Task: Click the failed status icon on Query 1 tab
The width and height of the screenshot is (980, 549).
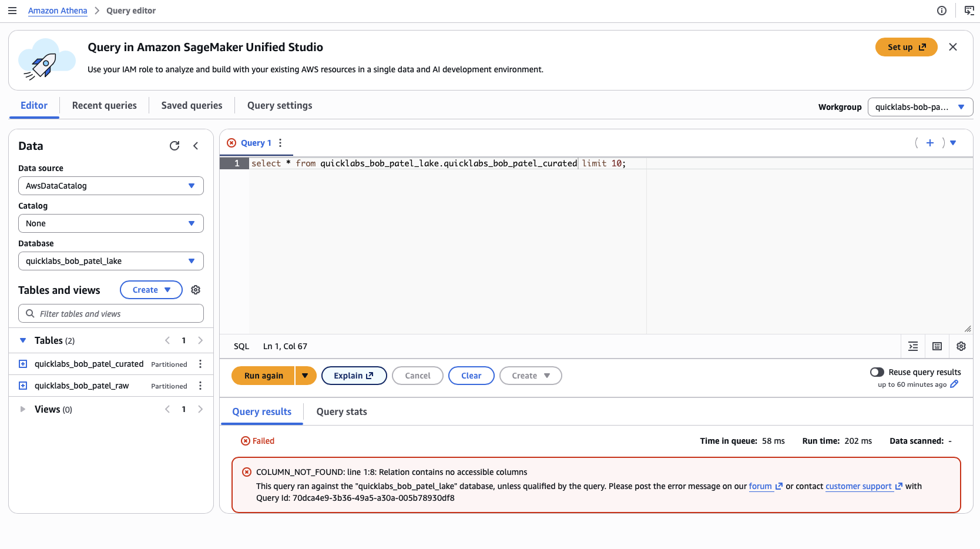Action: [231, 143]
